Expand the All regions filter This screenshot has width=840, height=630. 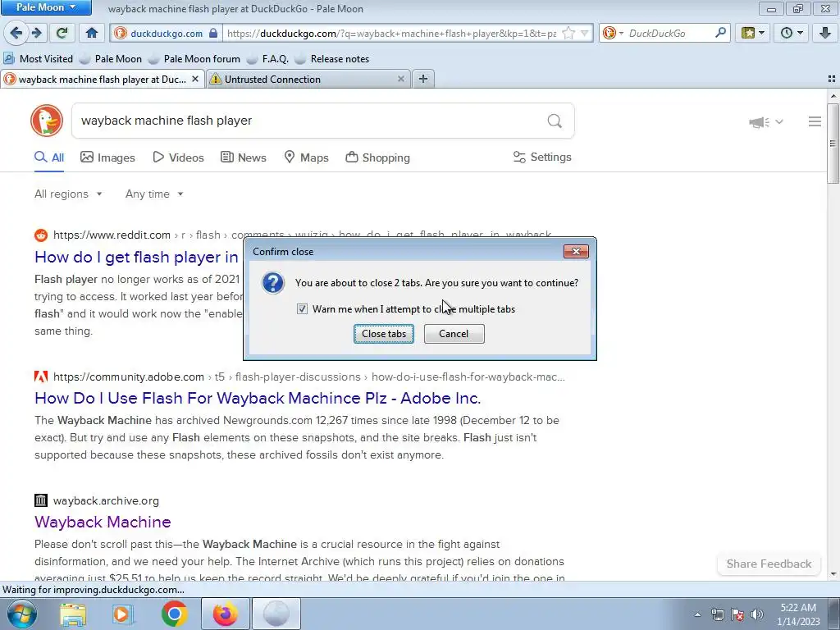coord(68,194)
